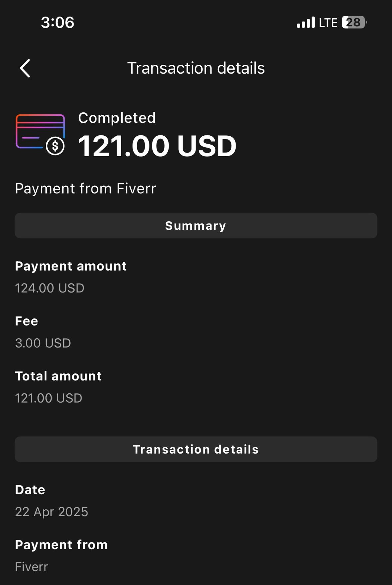Tap the Payment amount label

pyautogui.click(x=71, y=266)
